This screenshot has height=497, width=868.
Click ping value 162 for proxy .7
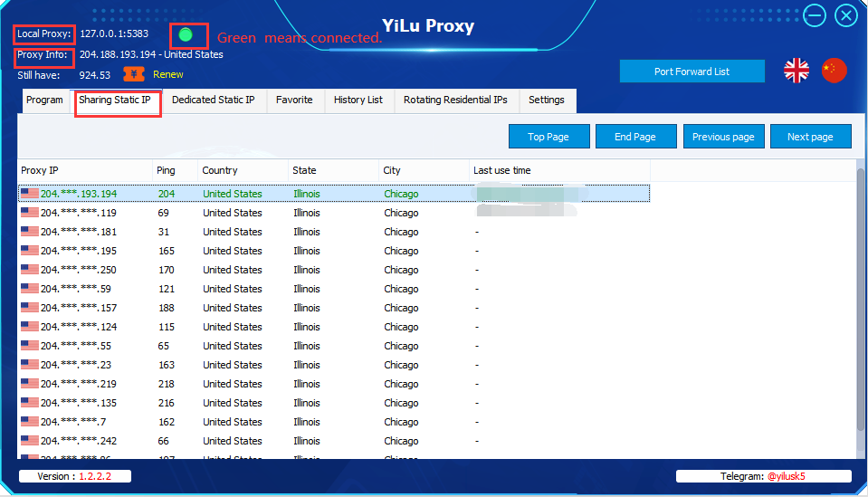tap(166, 422)
